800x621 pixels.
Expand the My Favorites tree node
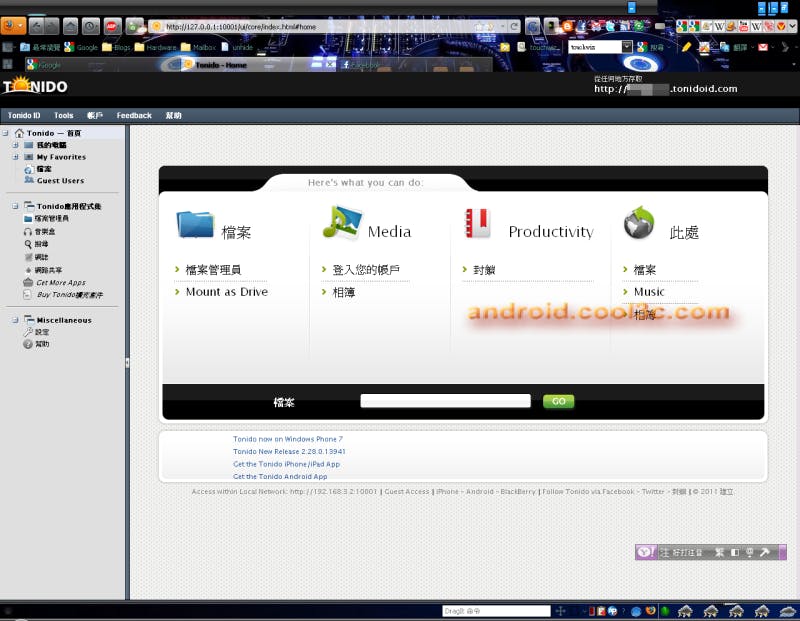pyautogui.click(x=15, y=157)
